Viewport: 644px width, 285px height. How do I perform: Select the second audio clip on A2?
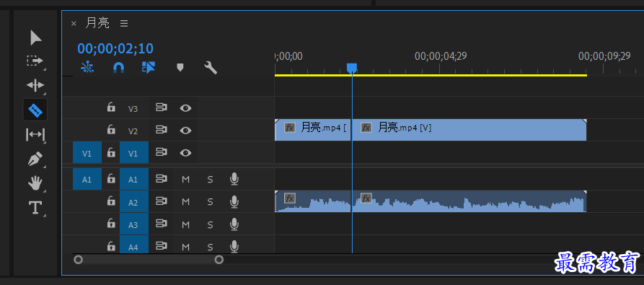pos(469,201)
